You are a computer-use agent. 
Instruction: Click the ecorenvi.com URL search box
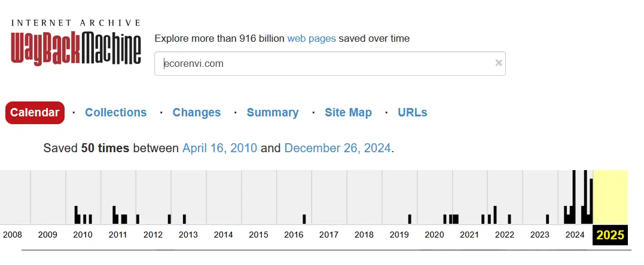323,64
